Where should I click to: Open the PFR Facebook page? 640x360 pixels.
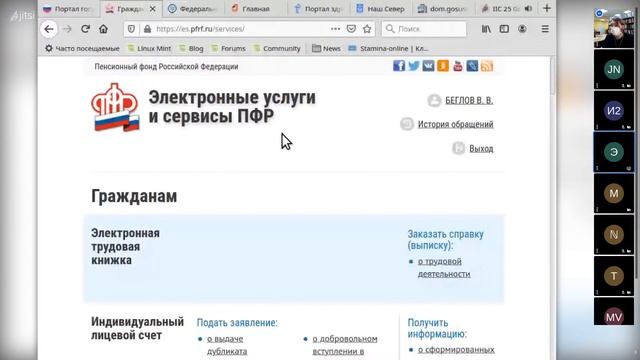pyautogui.click(x=399, y=66)
